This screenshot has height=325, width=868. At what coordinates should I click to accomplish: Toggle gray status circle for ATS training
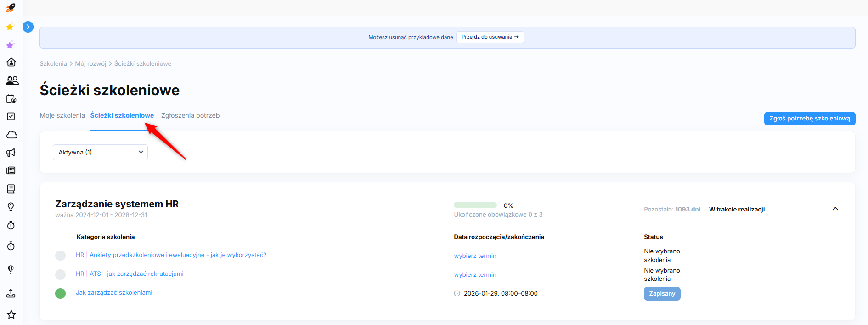pos(60,274)
